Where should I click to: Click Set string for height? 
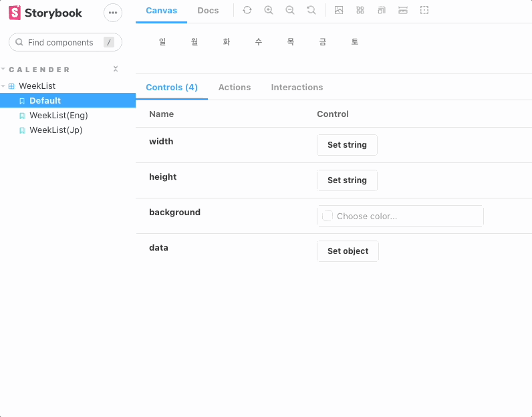coord(347,180)
